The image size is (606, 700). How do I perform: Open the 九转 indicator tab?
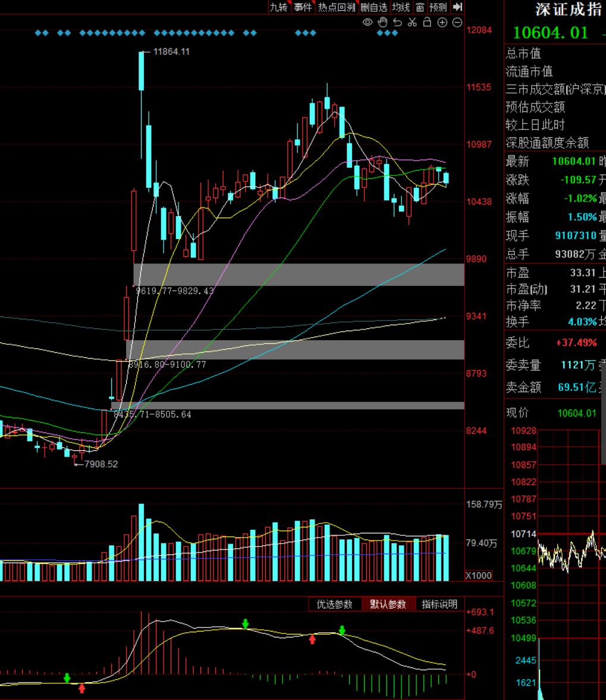point(278,7)
